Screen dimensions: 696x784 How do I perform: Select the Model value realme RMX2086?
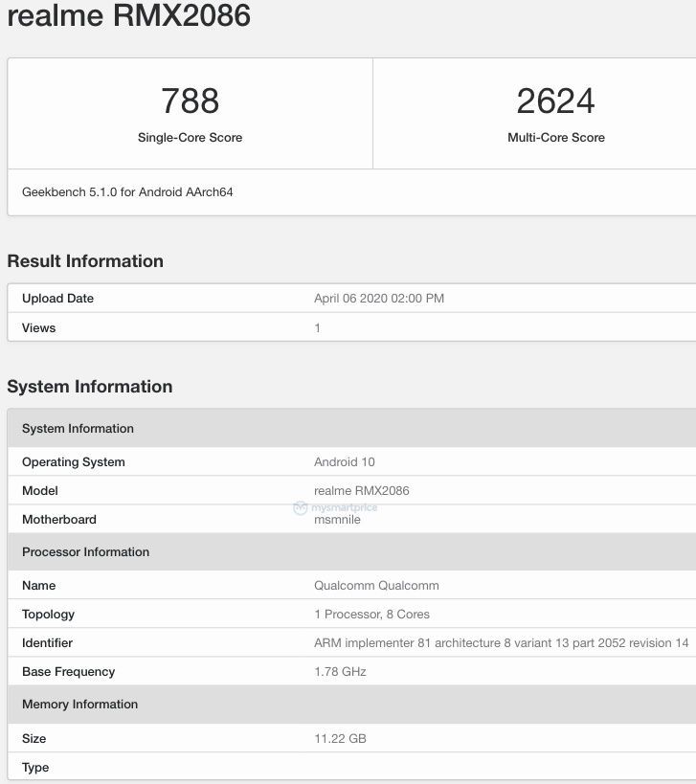click(x=362, y=491)
